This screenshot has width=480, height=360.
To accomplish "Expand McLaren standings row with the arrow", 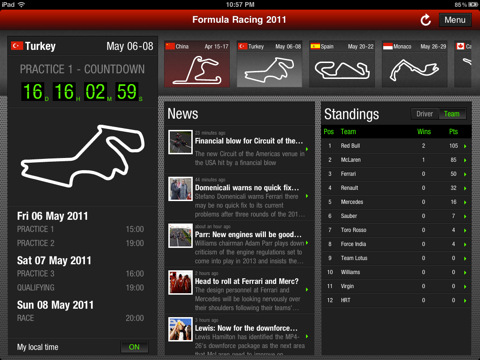I will (465, 160).
